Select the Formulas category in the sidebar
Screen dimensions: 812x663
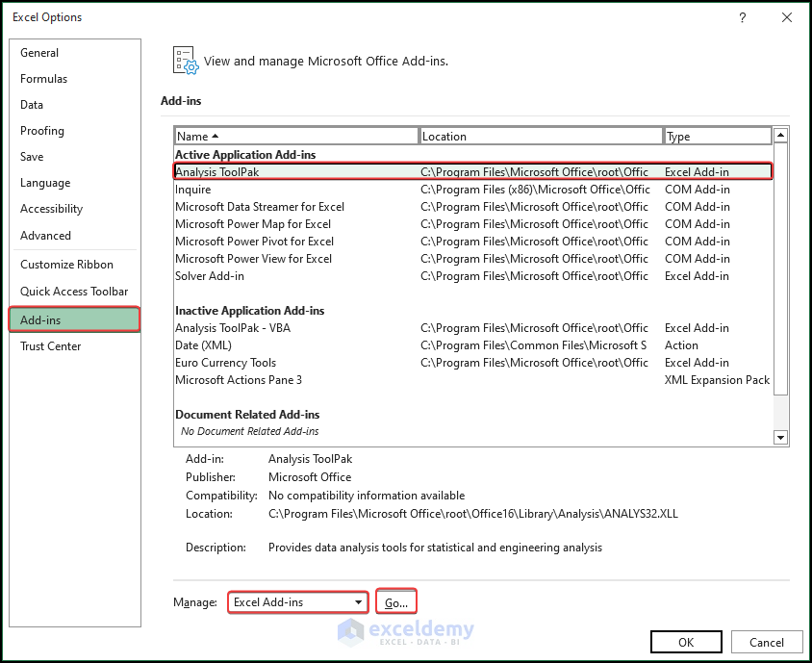(x=42, y=78)
